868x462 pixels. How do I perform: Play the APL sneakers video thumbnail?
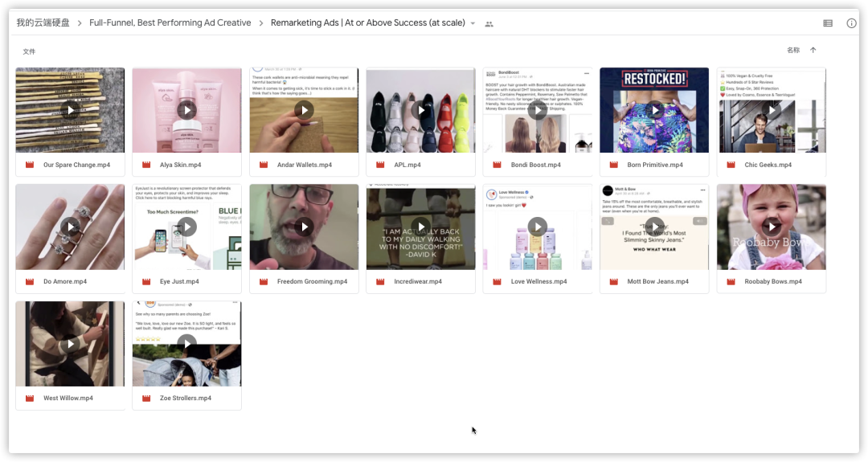pos(420,110)
